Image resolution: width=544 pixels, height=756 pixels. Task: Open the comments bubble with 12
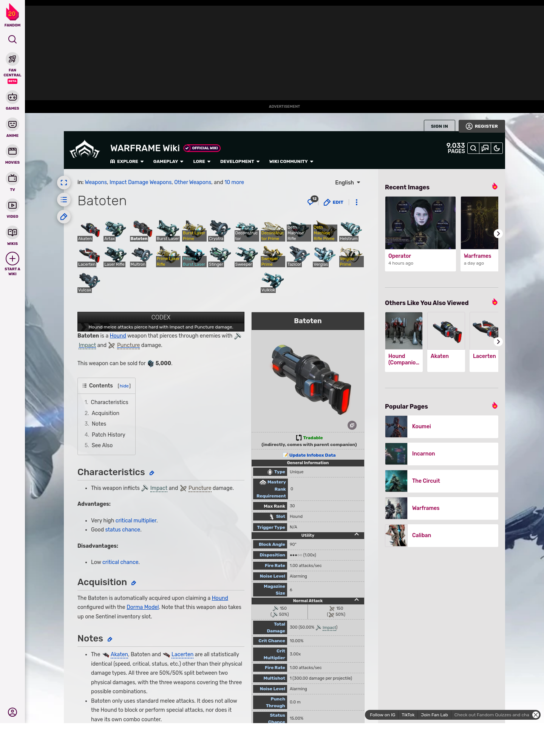pos(312,201)
